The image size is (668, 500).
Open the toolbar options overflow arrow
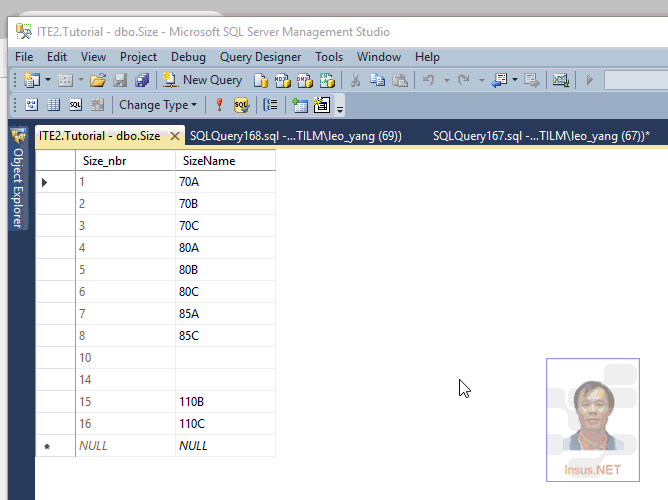340,109
